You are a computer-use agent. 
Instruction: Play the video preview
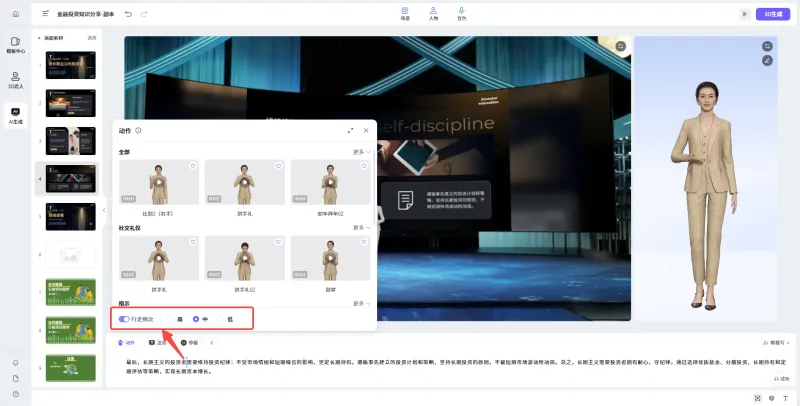click(745, 14)
